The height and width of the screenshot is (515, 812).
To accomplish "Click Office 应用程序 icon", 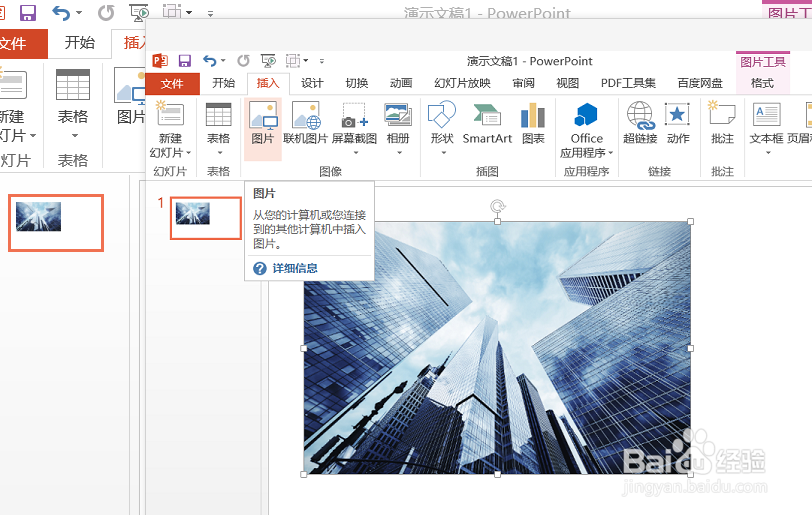I will pyautogui.click(x=586, y=115).
